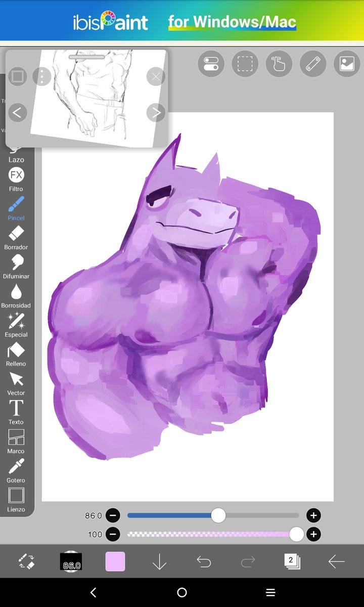Tap the down arrow to hide toolbar
The width and height of the screenshot is (364, 607).
tap(159, 561)
